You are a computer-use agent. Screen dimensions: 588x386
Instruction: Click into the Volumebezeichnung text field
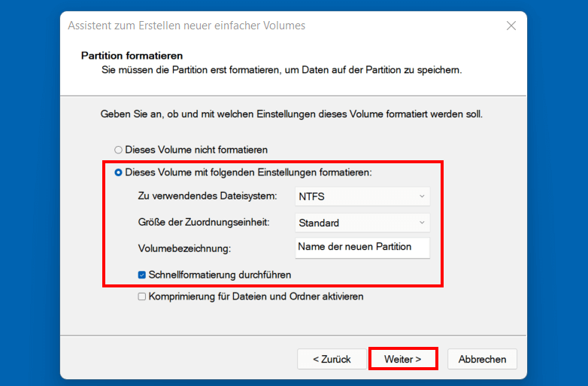coord(362,248)
